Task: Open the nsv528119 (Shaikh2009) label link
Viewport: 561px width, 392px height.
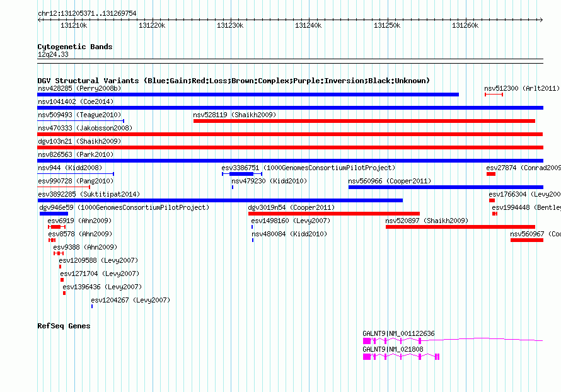Action: [234, 115]
